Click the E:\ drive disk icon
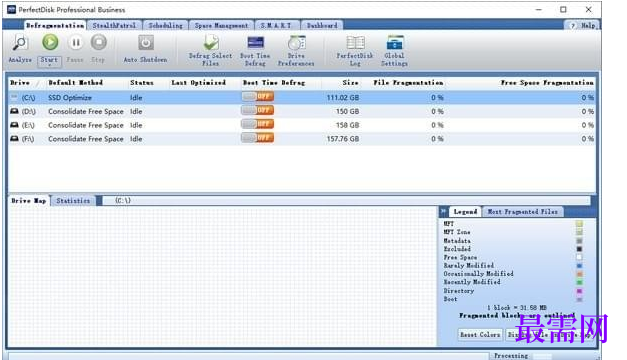The image size is (627, 360). [14, 125]
